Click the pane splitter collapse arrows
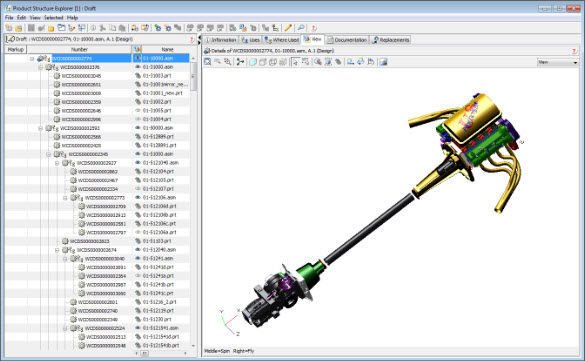585x361 pixels. (199, 40)
